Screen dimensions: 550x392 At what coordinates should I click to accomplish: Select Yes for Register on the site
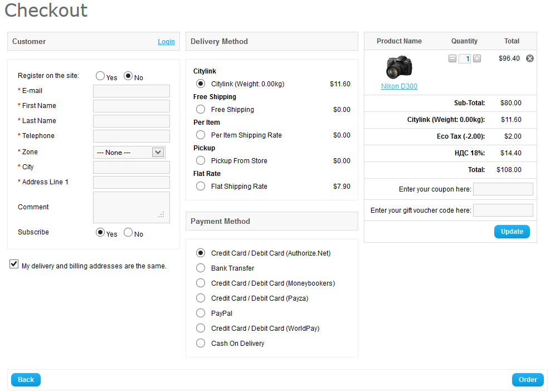(100, 76)
